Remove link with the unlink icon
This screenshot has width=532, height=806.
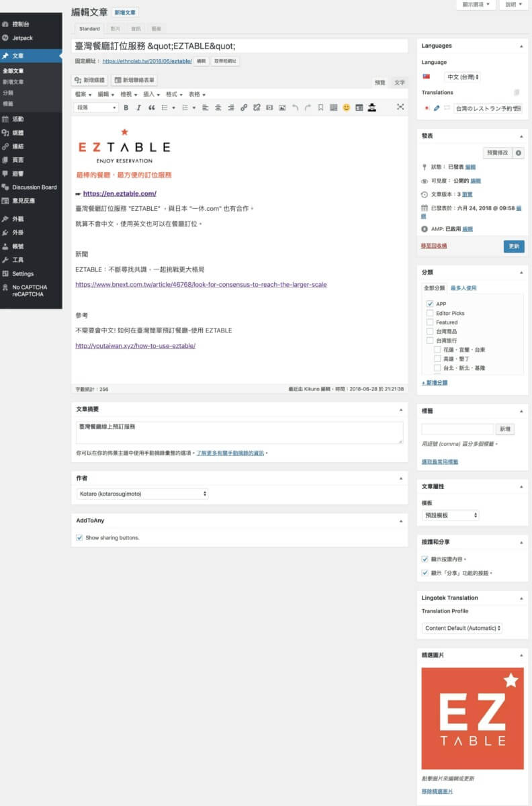pyautogui.click(x=257, y=107)
